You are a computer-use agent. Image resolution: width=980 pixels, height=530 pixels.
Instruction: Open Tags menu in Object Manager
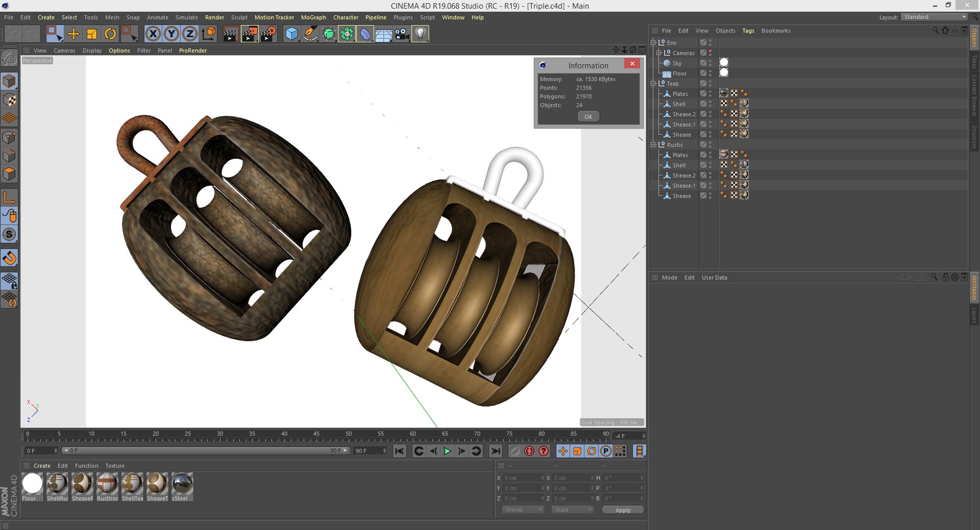748,31
